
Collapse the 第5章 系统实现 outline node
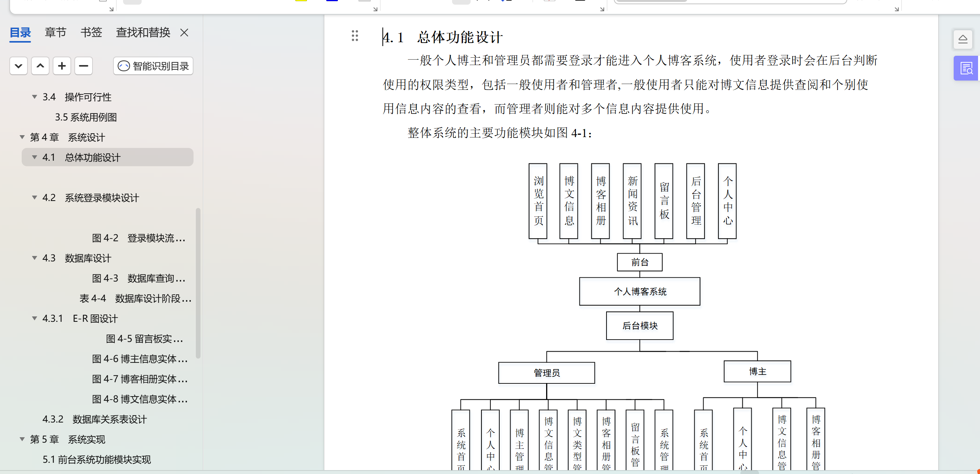click(22, 439)
